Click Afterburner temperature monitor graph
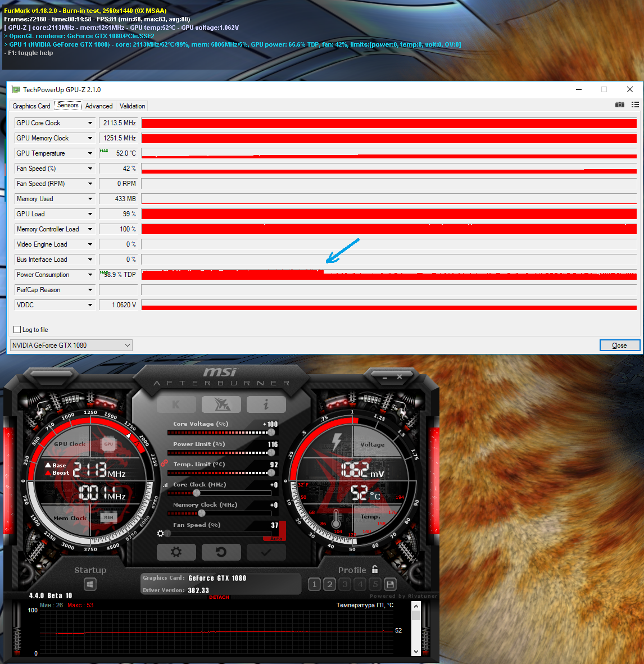 click(216, 633)
